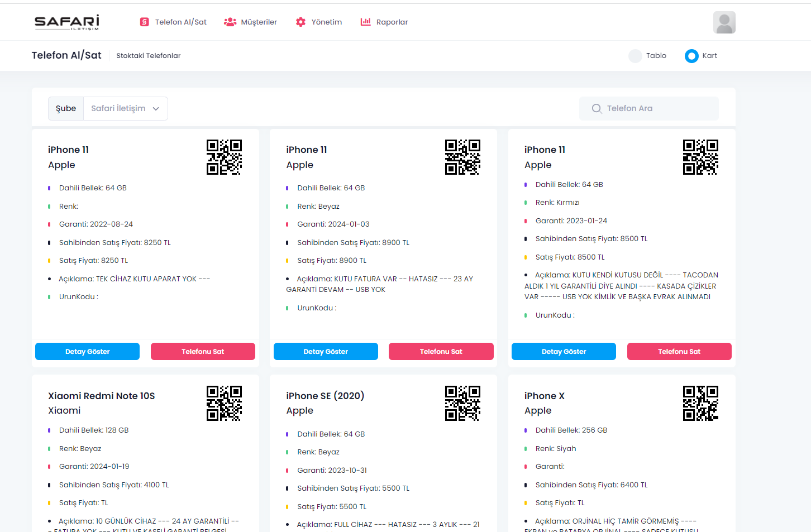Click Telefonu Sat on iPhone 11 Beyaz card
This screenshot has width=811, height=532.
click(x=441, y=351)
